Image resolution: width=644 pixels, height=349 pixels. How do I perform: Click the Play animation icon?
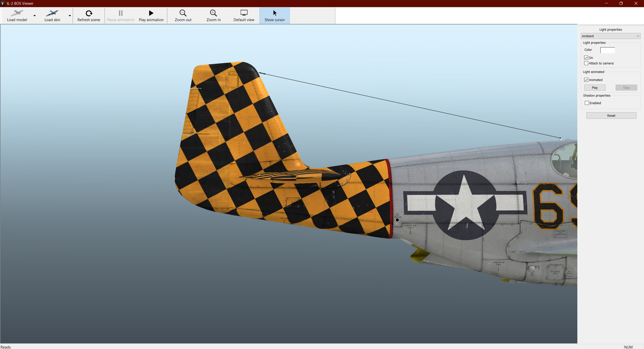coord(151,13)
